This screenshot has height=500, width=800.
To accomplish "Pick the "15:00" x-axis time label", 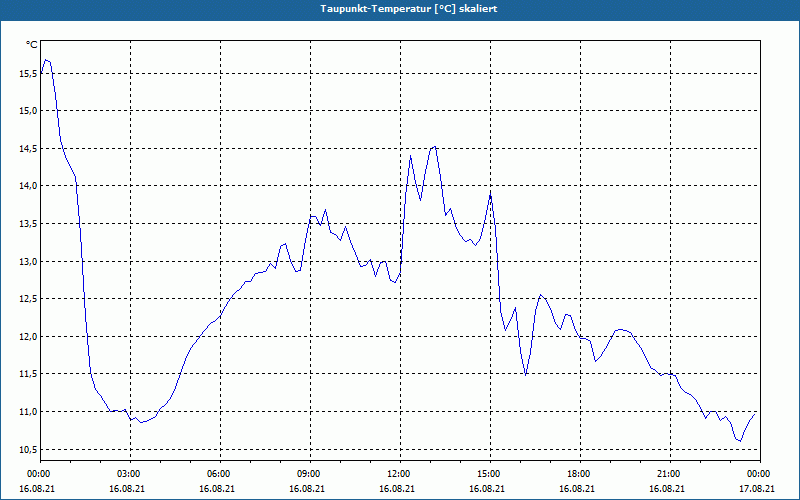I will click(x=488, y=474).
